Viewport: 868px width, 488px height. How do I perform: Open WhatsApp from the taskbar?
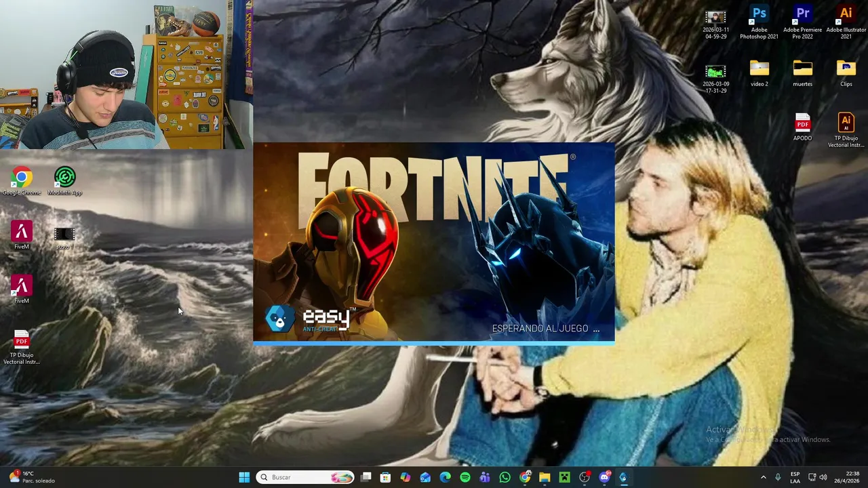[x=505, y=477]
